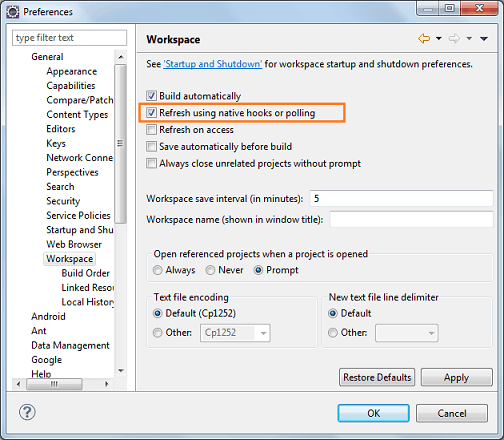Click the tree scroll up arrow
Viewport: 504px width, 440px height.
[x=121, y=57]
